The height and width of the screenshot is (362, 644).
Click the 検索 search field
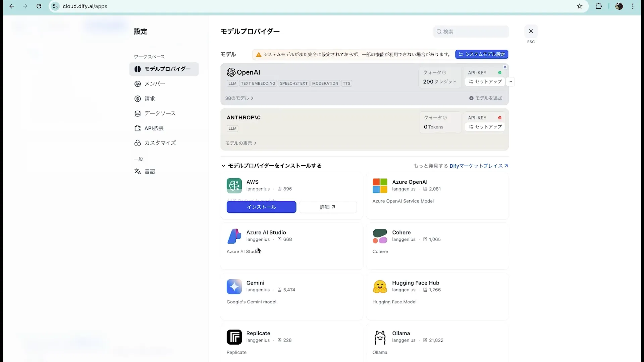470,32
